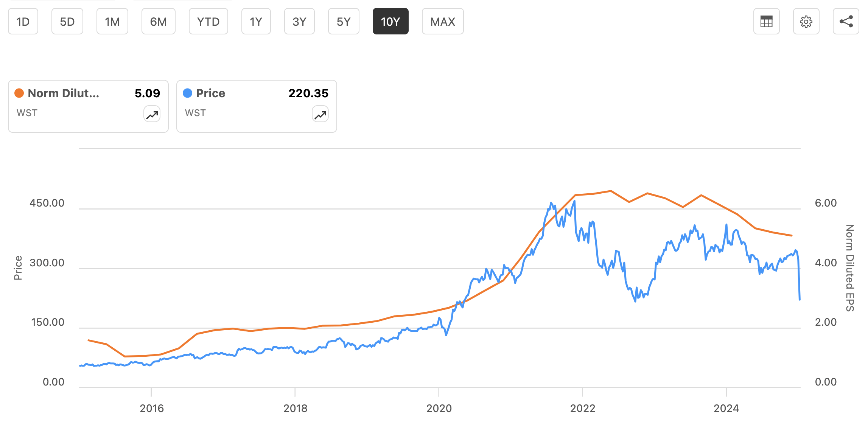Click the sparkline icon on the Norm Diluted card

click(151, 114)
